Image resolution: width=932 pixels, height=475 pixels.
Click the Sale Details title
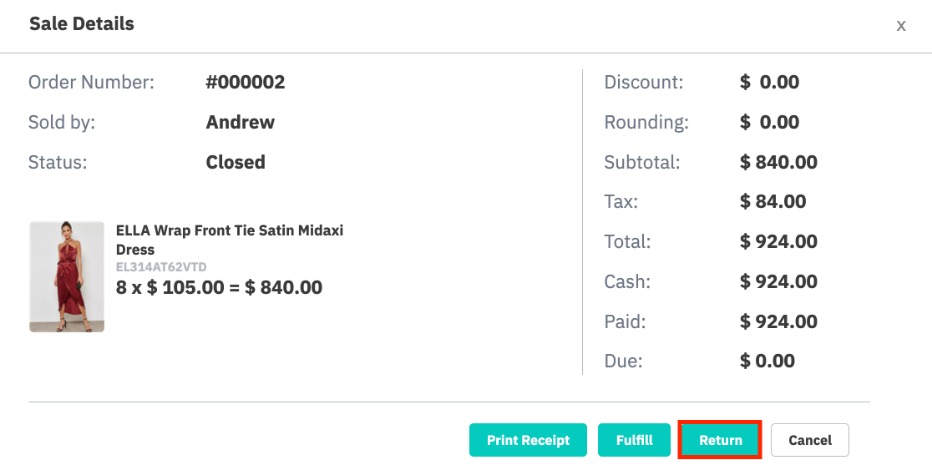tap(81, 24)
